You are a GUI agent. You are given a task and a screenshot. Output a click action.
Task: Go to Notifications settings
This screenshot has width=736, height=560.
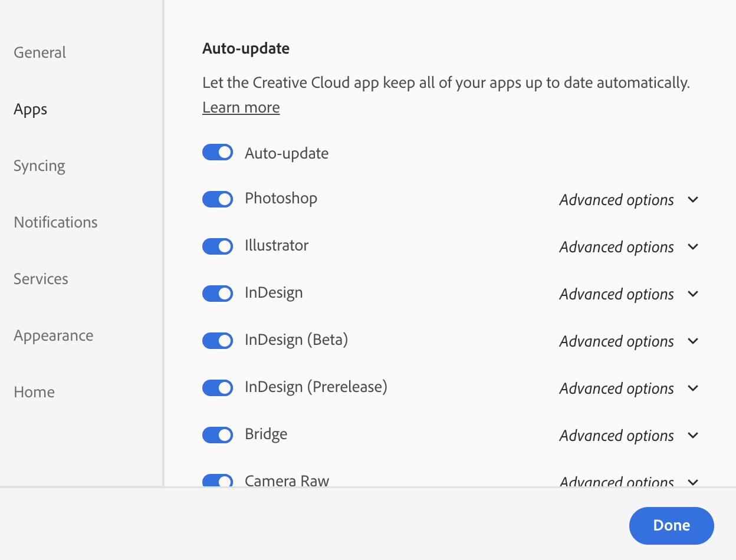tap(55, 222)
